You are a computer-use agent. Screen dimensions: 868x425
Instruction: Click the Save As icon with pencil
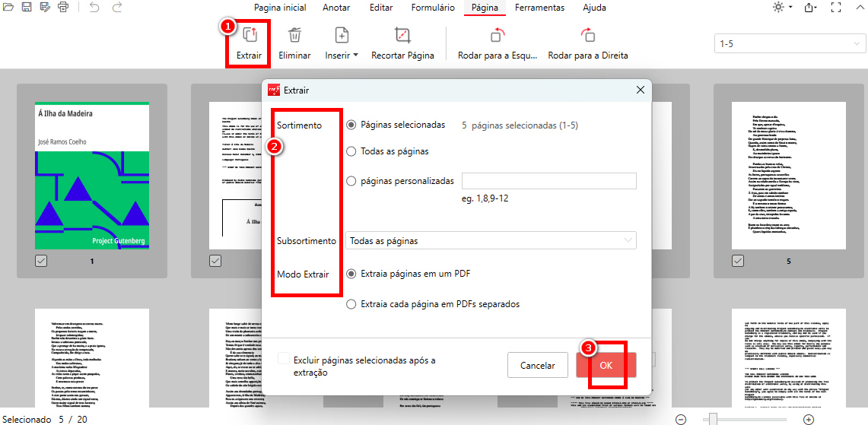[45, 7]
